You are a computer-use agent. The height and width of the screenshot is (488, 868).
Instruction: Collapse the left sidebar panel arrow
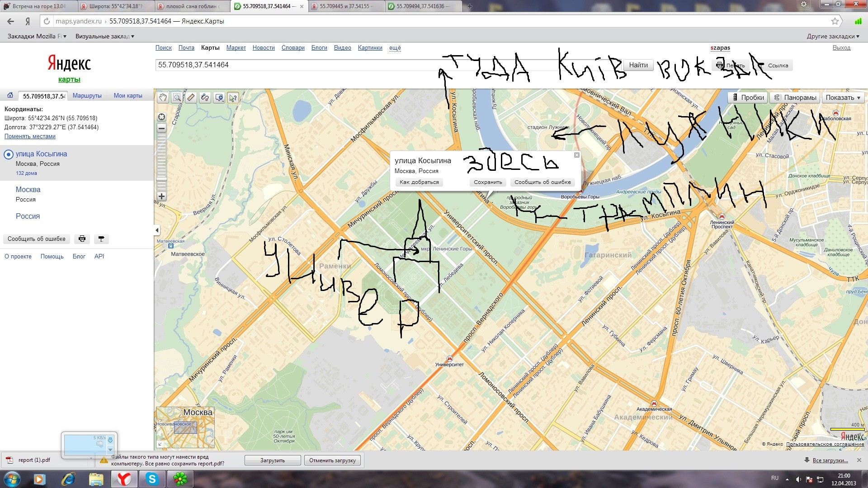(x=157, y=230)
